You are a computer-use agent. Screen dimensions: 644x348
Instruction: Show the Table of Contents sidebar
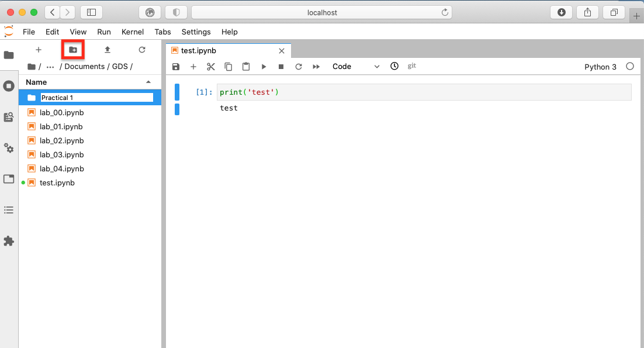click(9, 209)
